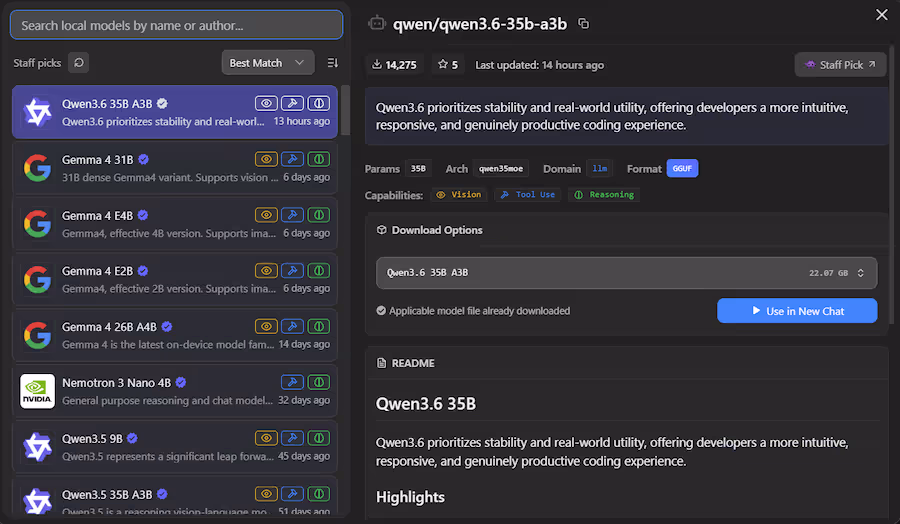Click the reasoning icon on Gemma 4 E4B
Viewport: 900px width, 524px height.
pos(319,215)
